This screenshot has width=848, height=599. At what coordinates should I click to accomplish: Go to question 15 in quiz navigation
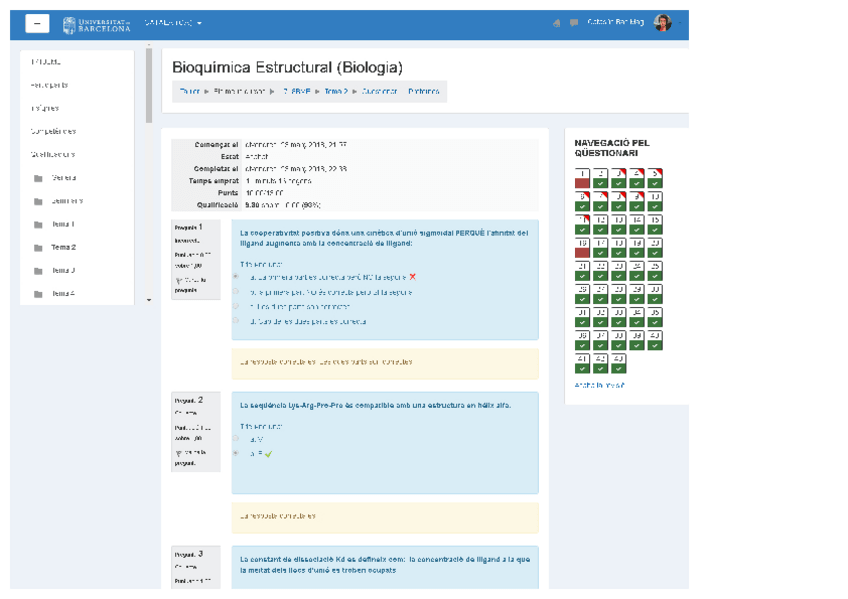(655, 224)
